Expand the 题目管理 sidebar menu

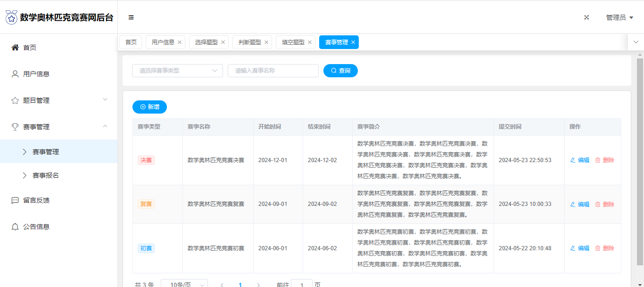coord(58,100)
